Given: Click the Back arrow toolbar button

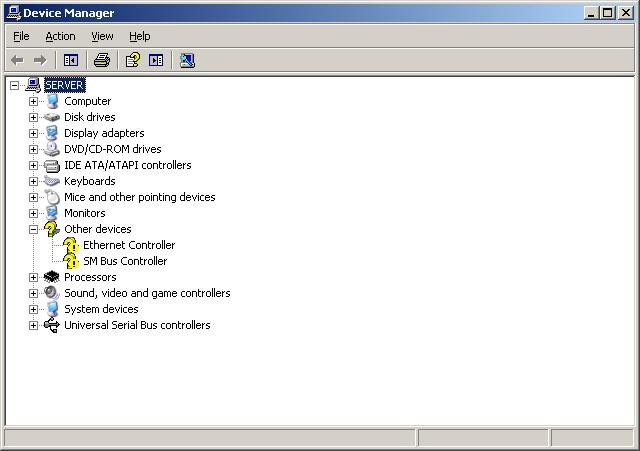Looking at the screenshot, I should pos(17,60).
